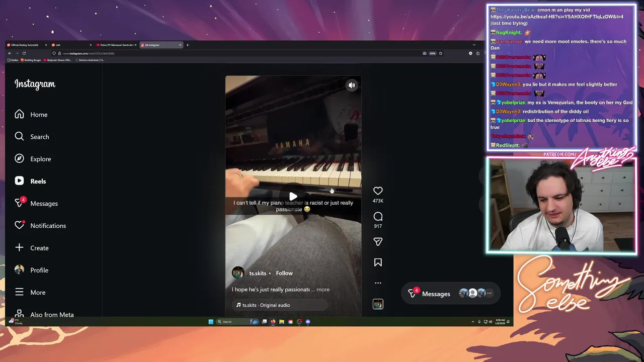The width and height of the screenshot is (644, 362).
Task: Open Also from Meta in sidebar
Action: (44, 314)
